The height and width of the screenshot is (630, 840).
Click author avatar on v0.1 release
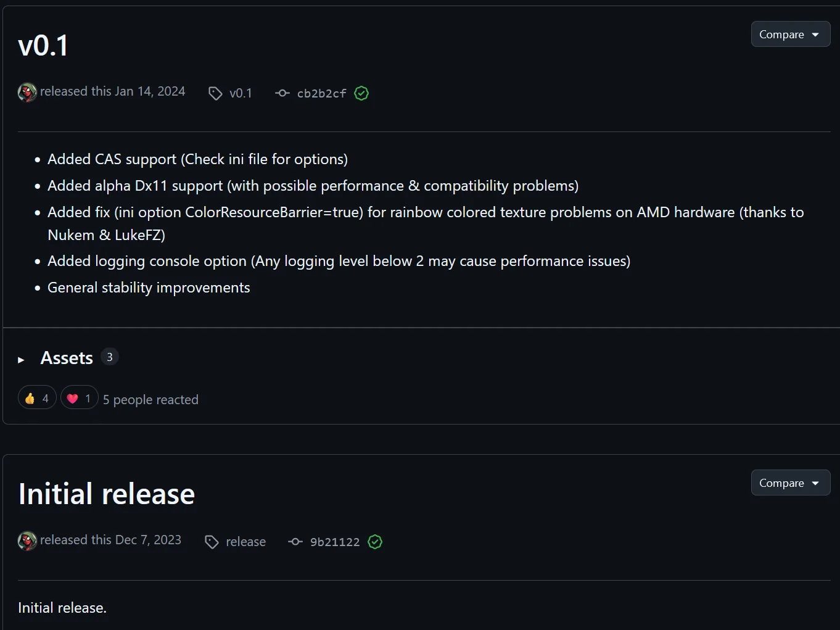pos(27,93)
